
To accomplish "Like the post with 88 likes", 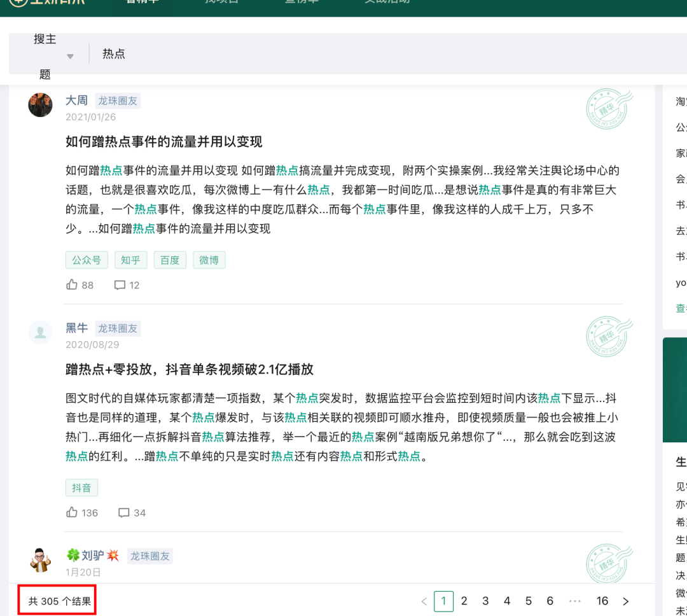I will click(x=80, y=285).
